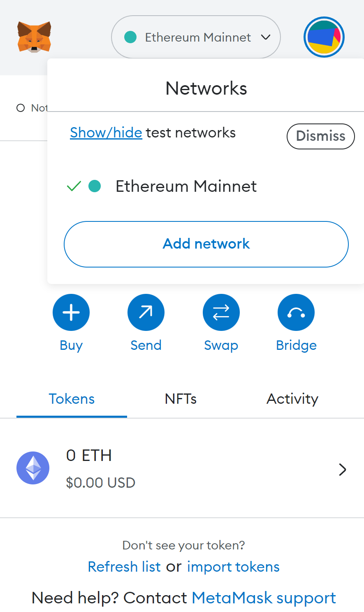Open the Activity tab
Viewport: 364px width, 612px height.
pos(292,399)
